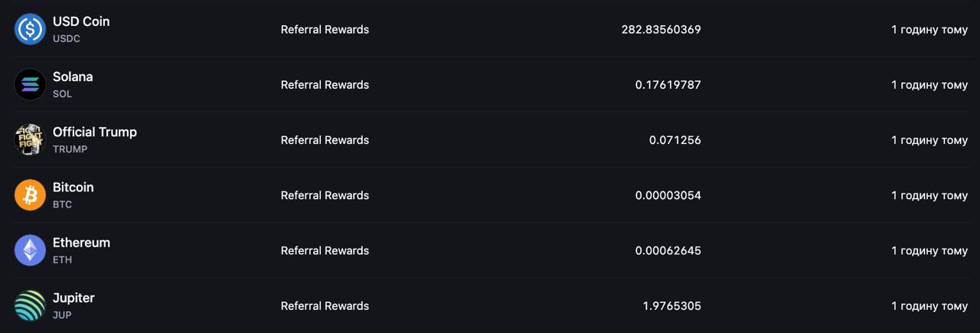Open the USD Coin asset name
The image size is (980, 333).
81,21
